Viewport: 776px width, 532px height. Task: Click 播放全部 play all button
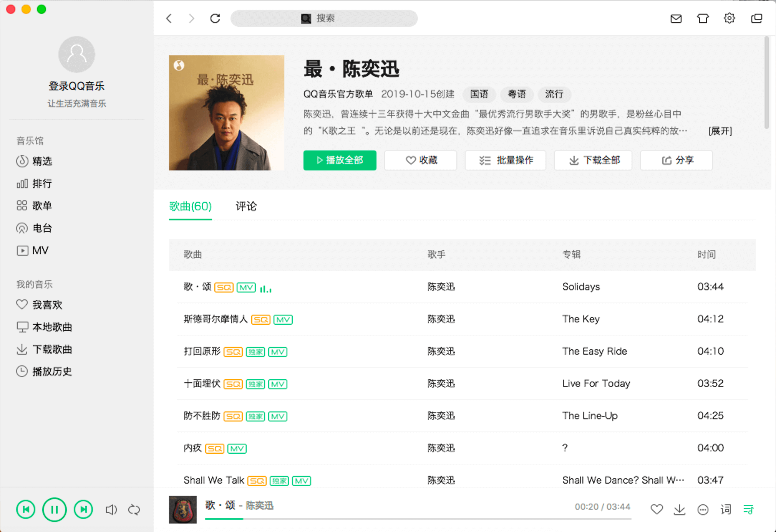340,160
